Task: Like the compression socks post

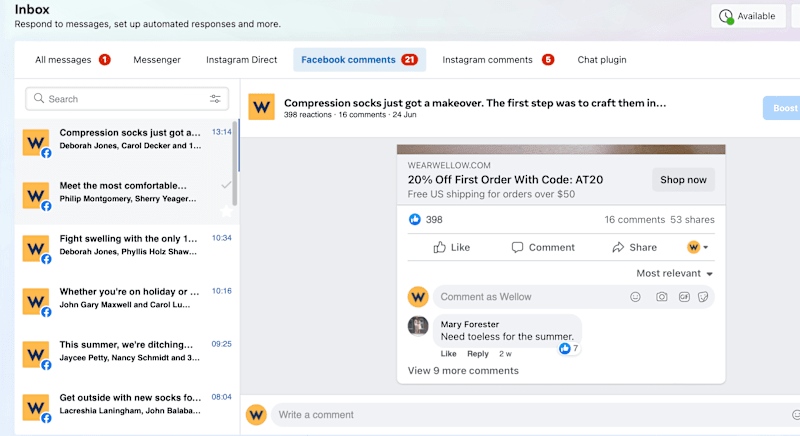Action: tap(452, 247)
